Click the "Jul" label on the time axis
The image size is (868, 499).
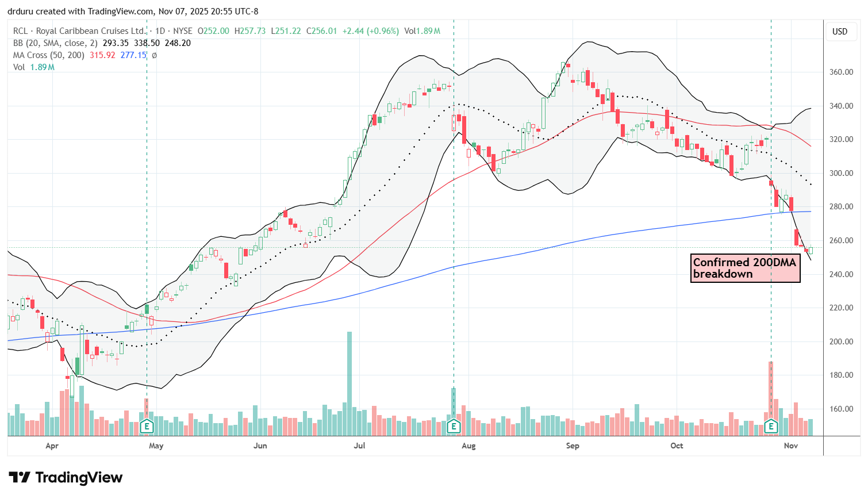tap(360, 446)
